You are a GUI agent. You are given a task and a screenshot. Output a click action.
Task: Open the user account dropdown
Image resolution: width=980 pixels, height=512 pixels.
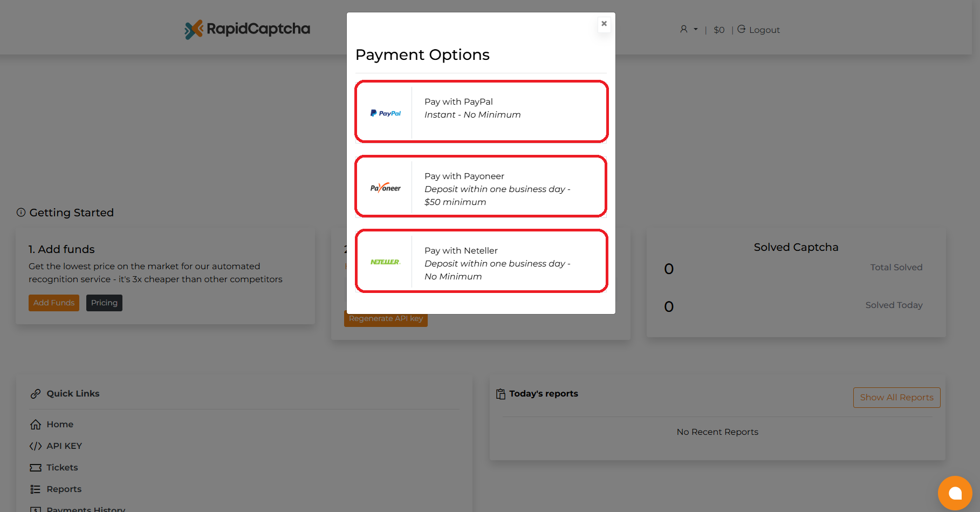(688, 30)
